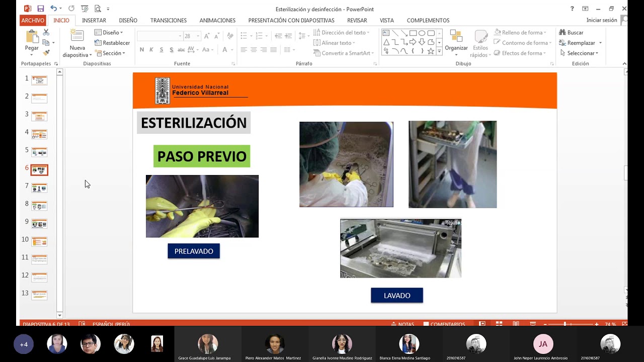Switch to VISTA tab
This screenshot has height=362, width=644.
pos(387,20)
